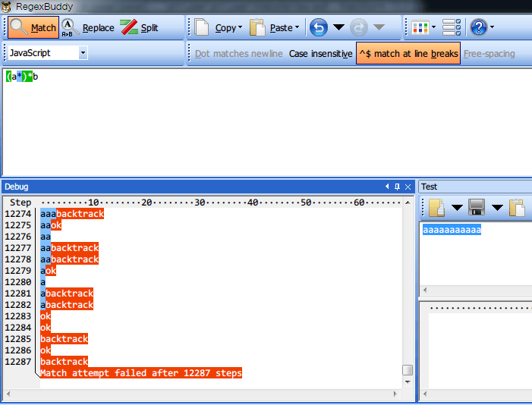
Task: Click in the regex input field
Action: coord(267,122)
